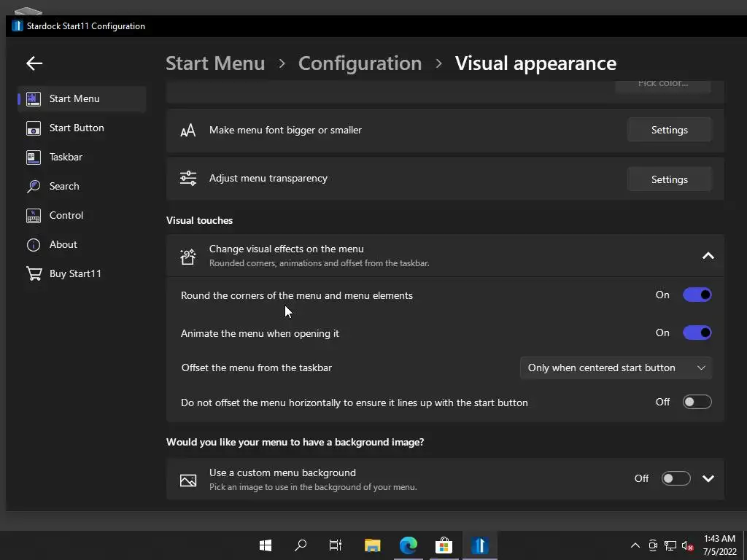Open Settings for menu font size
The image size is (747, 560).
pos(670,130)
